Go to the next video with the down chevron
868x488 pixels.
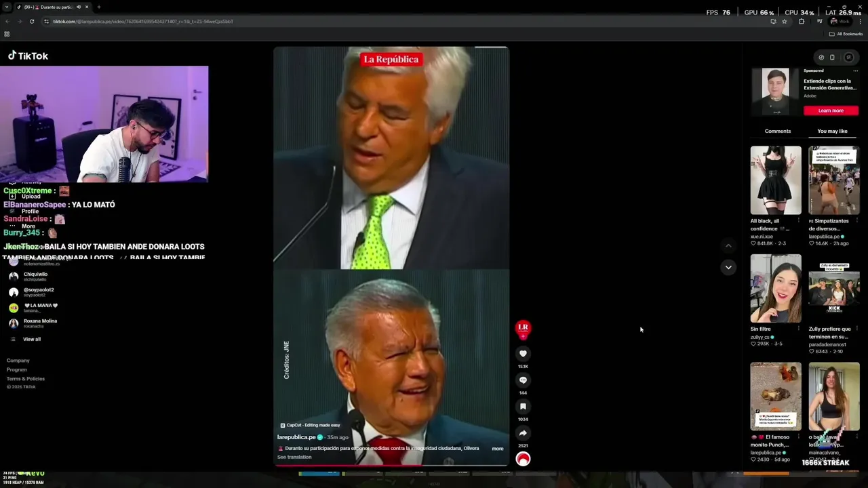[728, 267]
